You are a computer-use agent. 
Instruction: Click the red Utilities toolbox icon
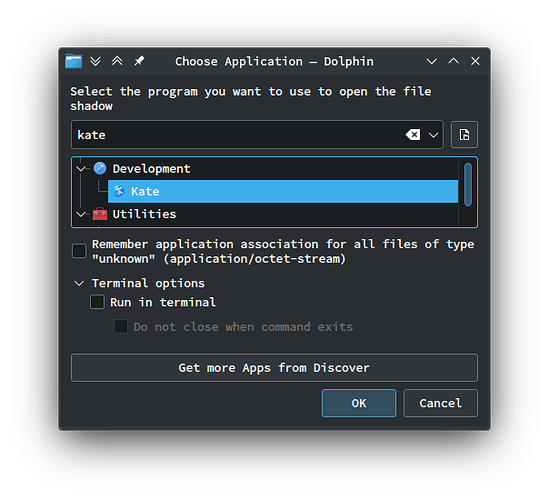click(x=100, y=214)
